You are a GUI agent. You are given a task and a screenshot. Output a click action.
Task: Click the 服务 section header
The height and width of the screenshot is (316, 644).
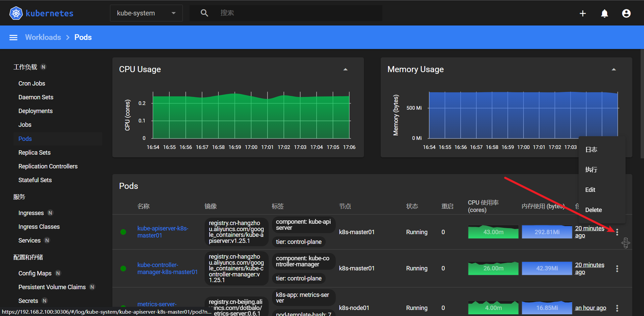(x=19, y=197)
